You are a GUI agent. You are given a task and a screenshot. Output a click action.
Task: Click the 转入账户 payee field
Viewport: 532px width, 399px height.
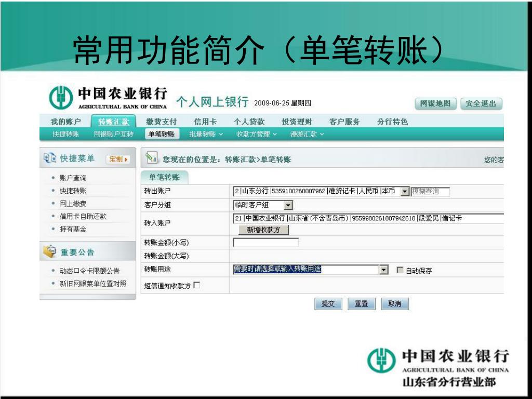point(368,218)
